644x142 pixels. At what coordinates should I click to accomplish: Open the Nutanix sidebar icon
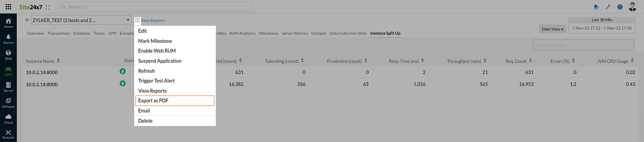tap(8, 134)
